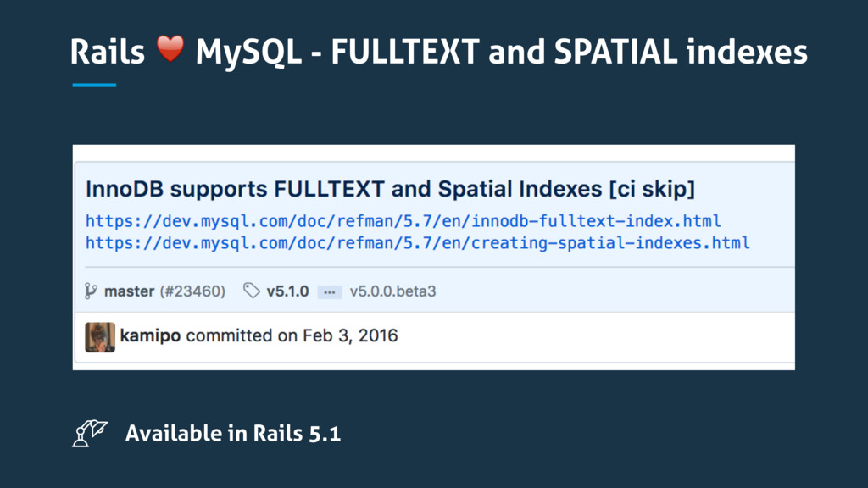Click the blue accent bar under the title
Viewport: 868px width, 488px height.
click(x=94, y=85)
